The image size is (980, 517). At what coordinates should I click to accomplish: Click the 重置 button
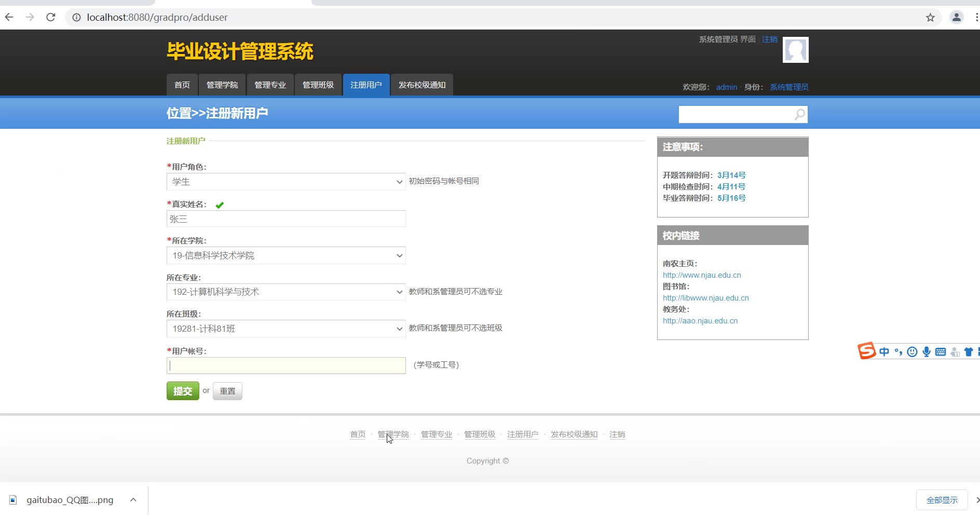pos(227,391)
